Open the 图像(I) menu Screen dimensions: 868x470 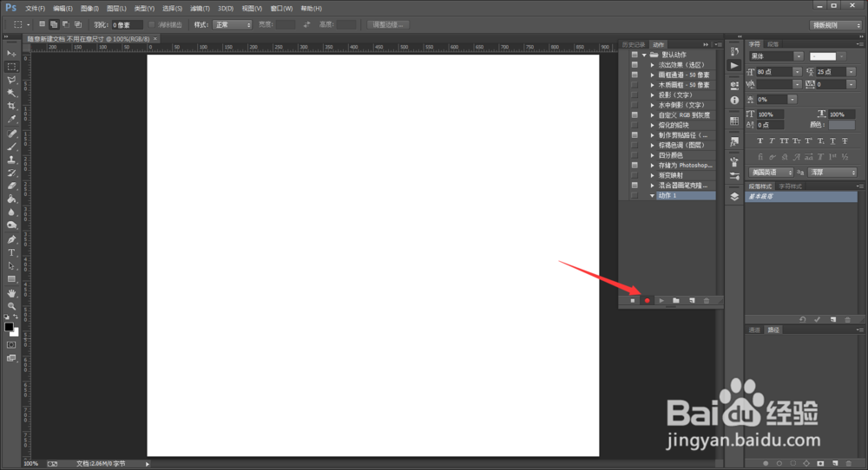(89, 9)
